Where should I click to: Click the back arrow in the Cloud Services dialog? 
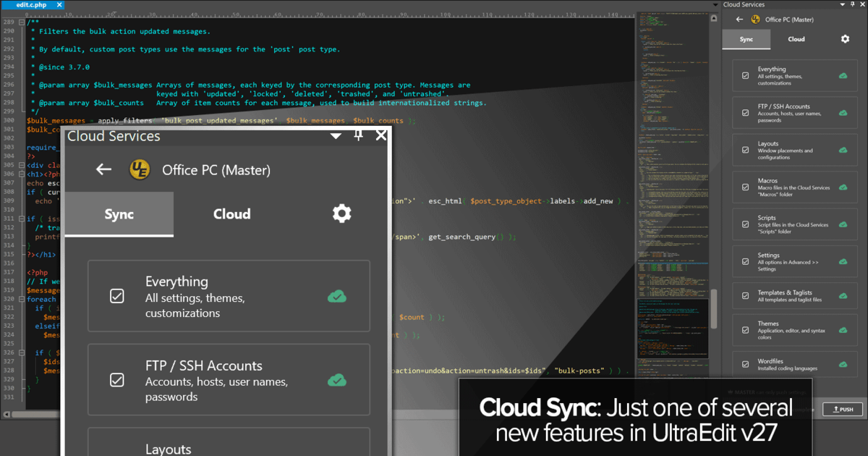click(x=103, y=169)
